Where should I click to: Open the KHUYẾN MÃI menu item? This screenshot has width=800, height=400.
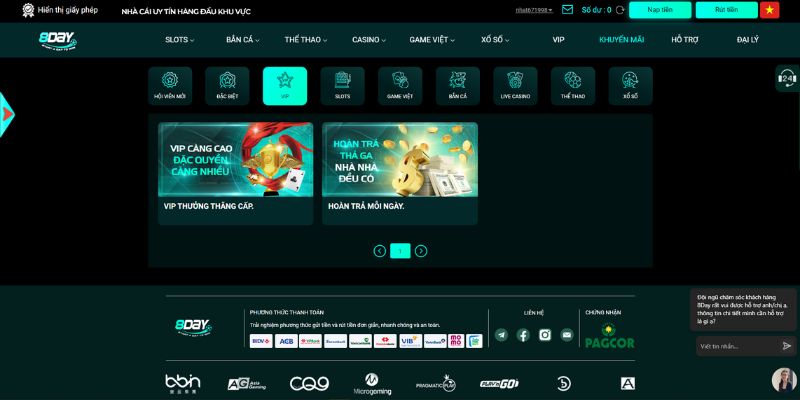621,40
